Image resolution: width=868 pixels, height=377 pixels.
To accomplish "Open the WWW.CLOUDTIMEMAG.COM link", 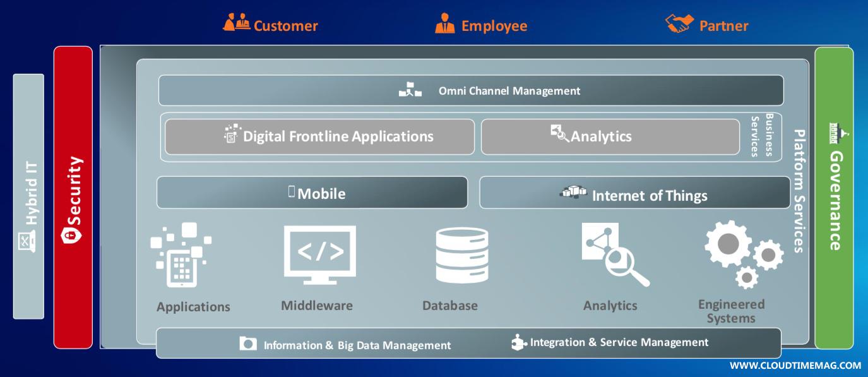I will [795, 366].
